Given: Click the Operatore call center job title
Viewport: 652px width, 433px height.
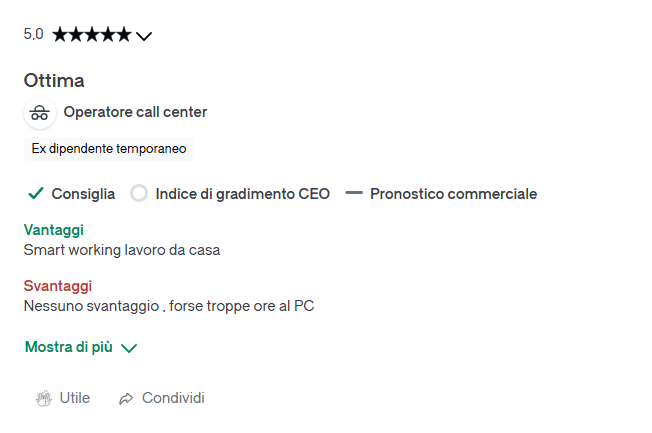Looking at the screenshot, I should pyautogui.click(x=135, y=112).
